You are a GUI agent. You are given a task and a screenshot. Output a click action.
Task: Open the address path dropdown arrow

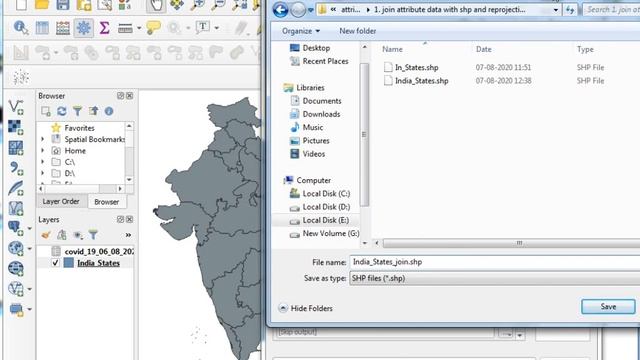tap(556, 10)
